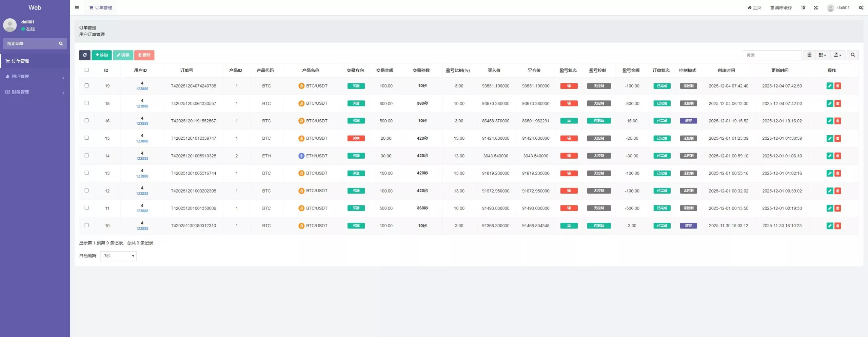The width and height of the screenshot is (868, 337).
Task: Delete order ID 19 with trash icon
Action: coord(837,86)
